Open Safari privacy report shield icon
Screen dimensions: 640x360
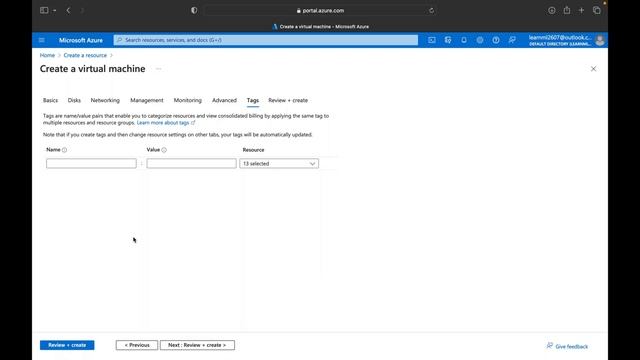point(194,10)
